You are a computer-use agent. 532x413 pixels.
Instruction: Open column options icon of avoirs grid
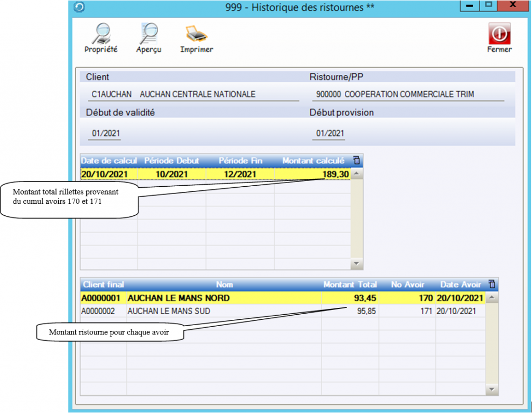[491, 285]
